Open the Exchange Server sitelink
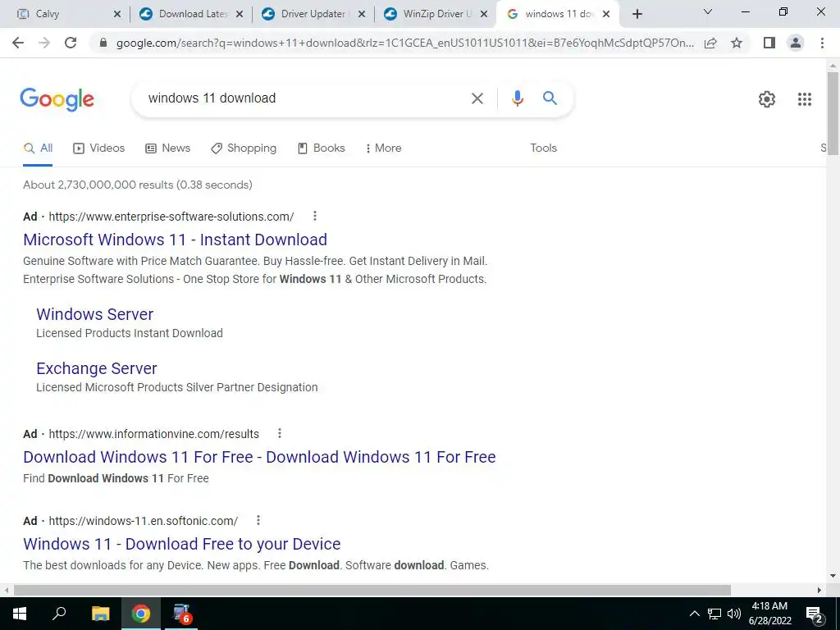This screenshot has width=840, height=630. 97,368
